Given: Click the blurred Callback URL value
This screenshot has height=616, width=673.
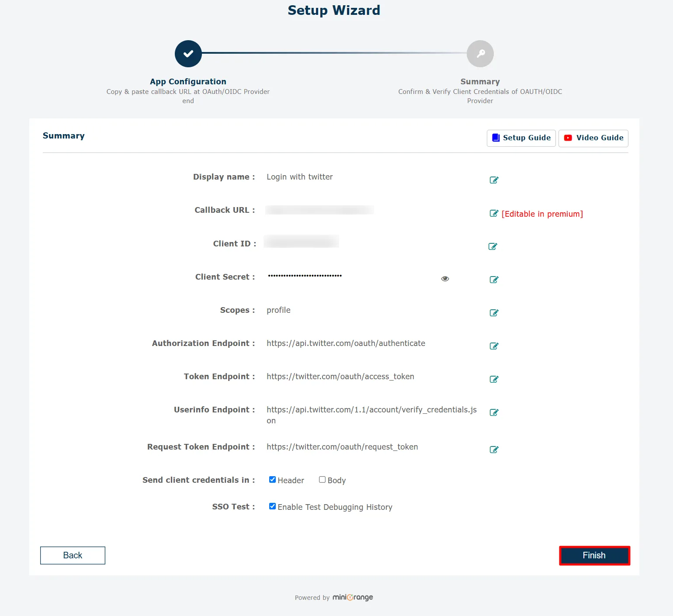Looking at the screenshot, I should point(319,210).
